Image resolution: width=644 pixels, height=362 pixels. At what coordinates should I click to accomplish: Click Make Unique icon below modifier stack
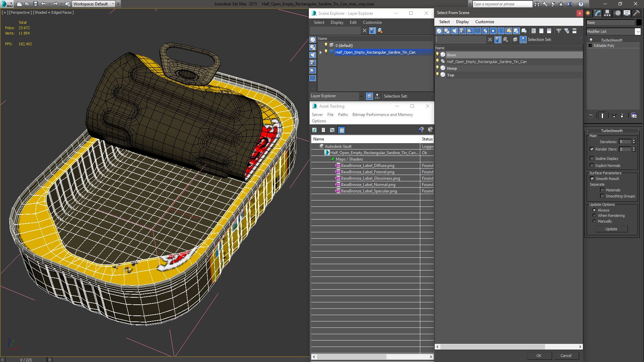[x=614, y=116]
